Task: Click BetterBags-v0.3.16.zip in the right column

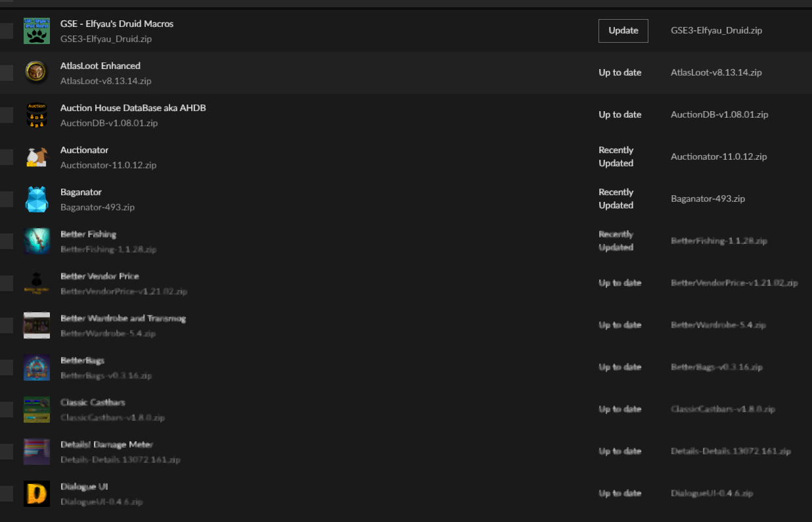Action: click(x=717, y=367)
